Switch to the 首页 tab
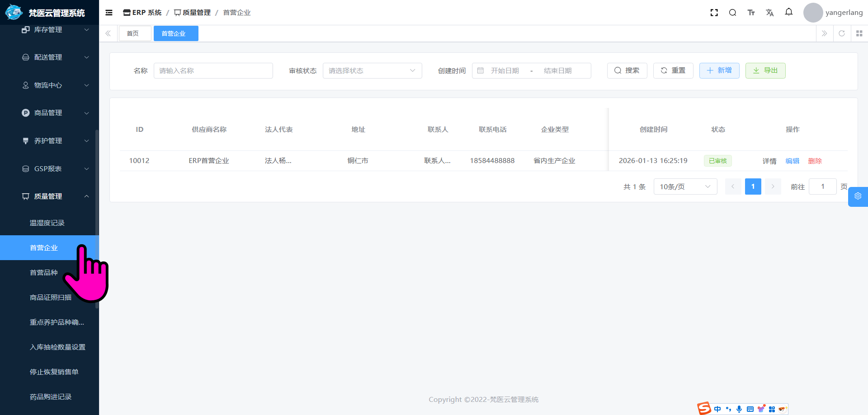 coord(133,33)
